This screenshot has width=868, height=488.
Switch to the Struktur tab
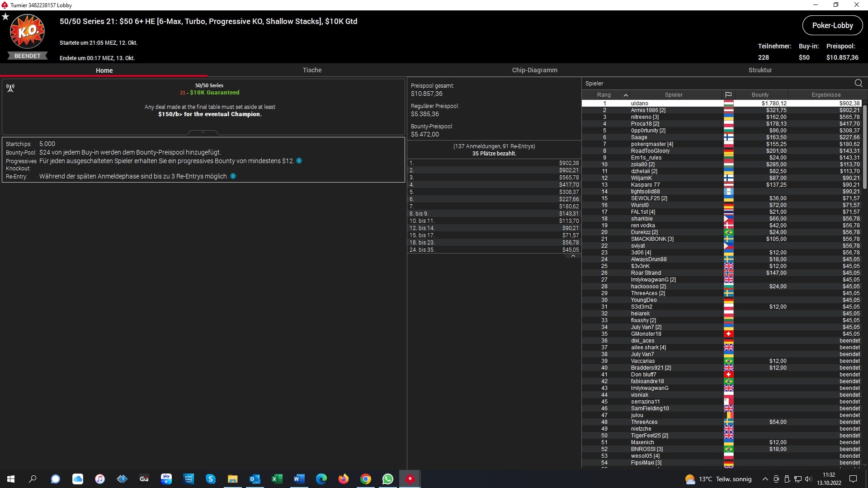[x=760, y=70]
